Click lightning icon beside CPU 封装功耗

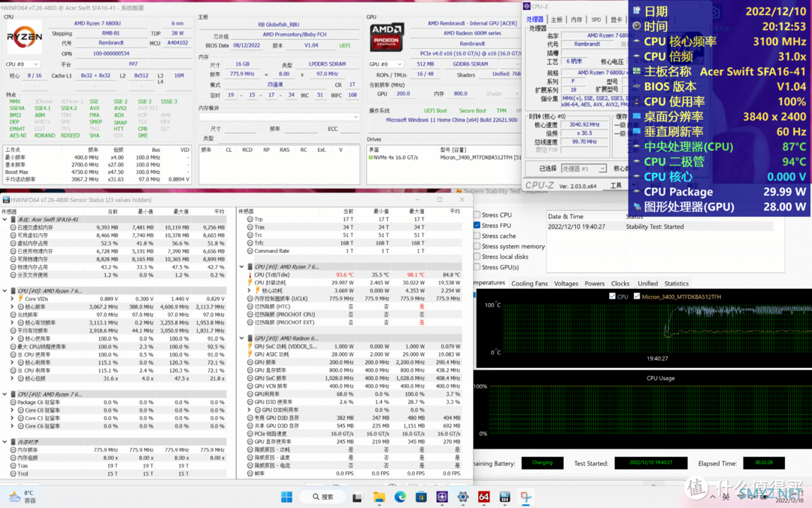tap(250, 282)
